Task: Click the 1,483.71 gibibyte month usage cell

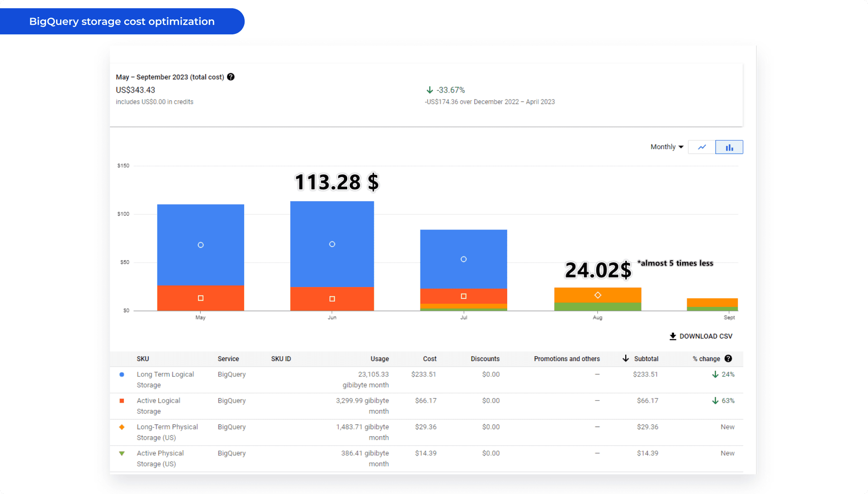Action: (x=363, y=432)
